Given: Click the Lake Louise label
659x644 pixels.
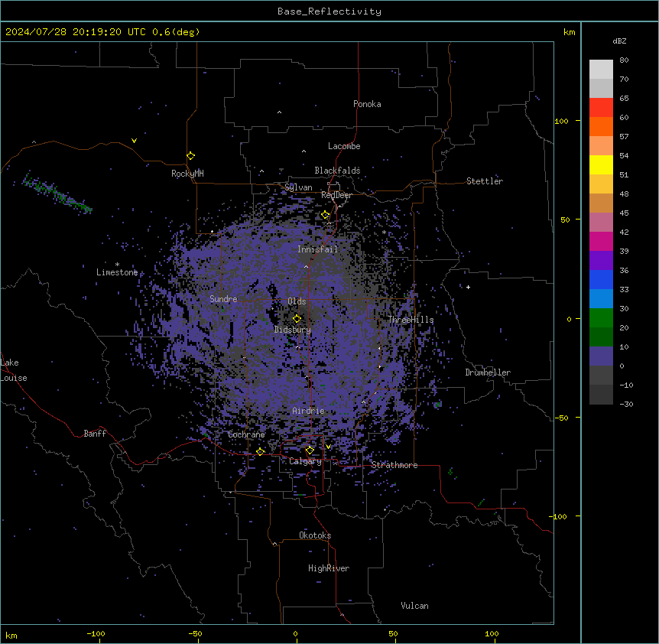Looking at the screenshot, I should pyautogui.click(x=14, y=370).
